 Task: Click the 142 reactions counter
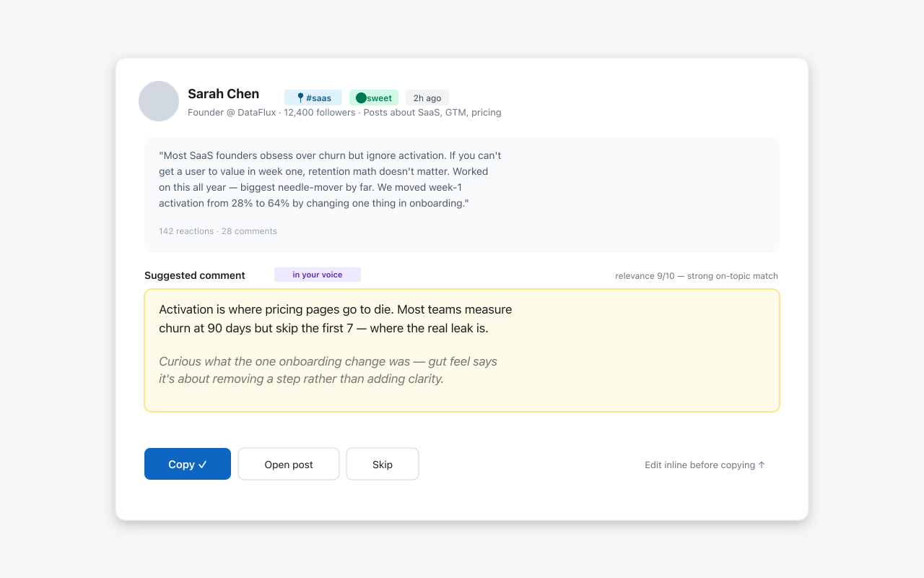(x=186, y=230)
